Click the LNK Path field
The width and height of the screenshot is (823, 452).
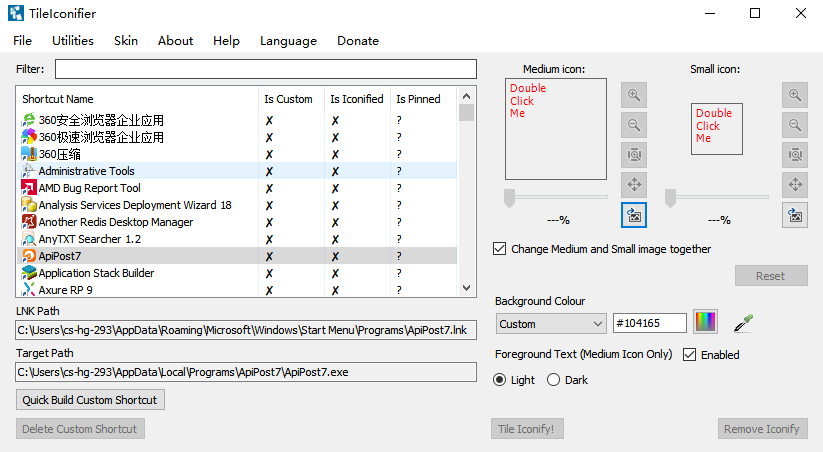pyautogui.click(x=246, y=330)
